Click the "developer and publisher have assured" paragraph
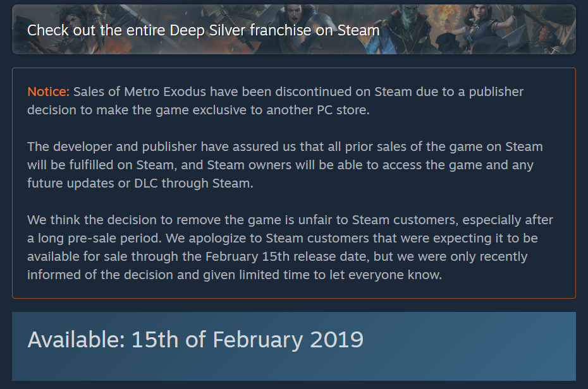Screen dimensions: 588x389 (x=285, y=165)
